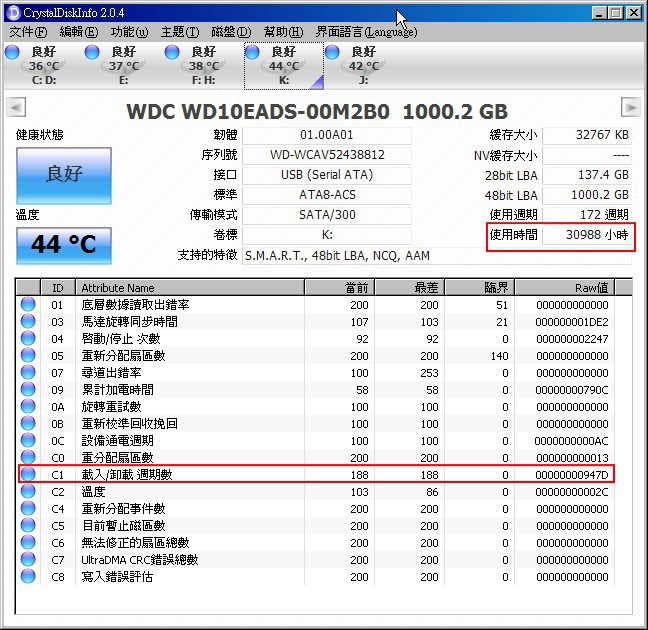Click the 接口 field USB (Serial ATA)
This screenshot has height=630, width=648.
point(326,175)
